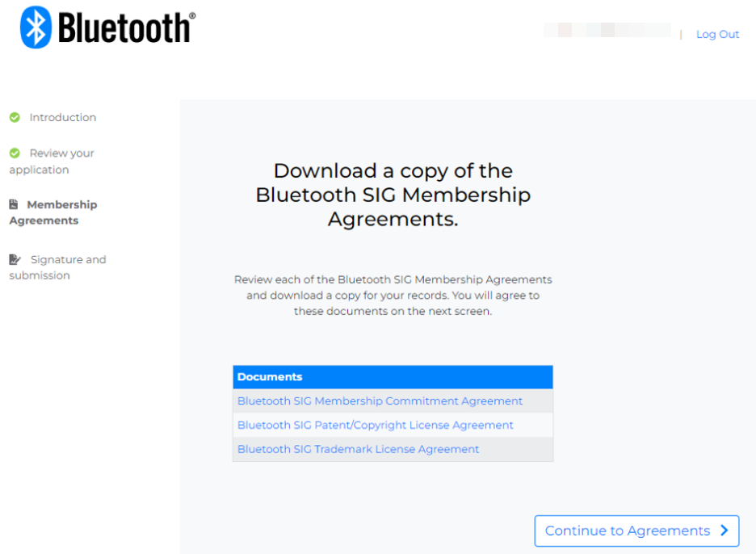Screen dimensions: 756x554
Task: Click the Bluetooth logo icon
Action: coord(36,27)
